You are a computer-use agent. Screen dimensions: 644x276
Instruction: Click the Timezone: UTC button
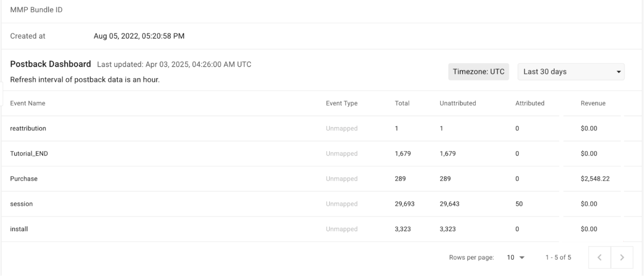pos(478,72)
